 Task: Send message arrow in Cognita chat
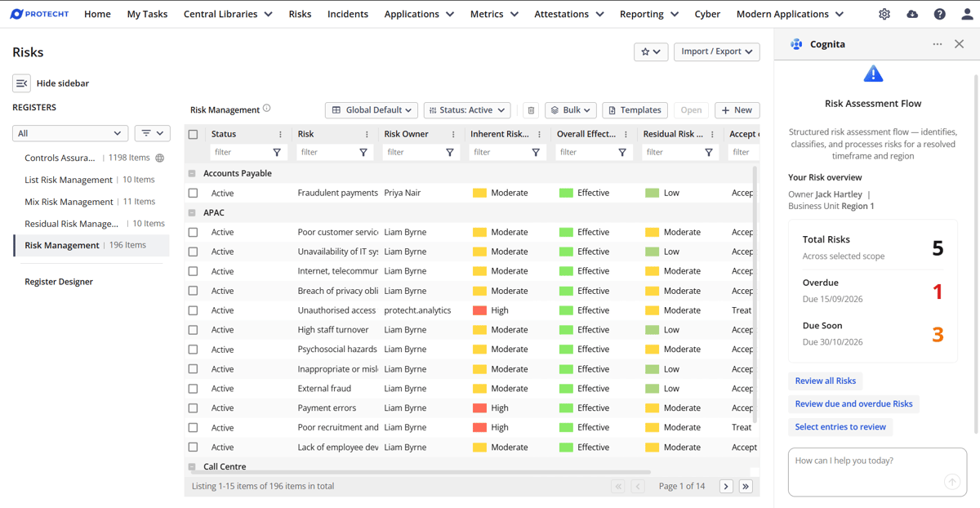(x=952, y=482)
